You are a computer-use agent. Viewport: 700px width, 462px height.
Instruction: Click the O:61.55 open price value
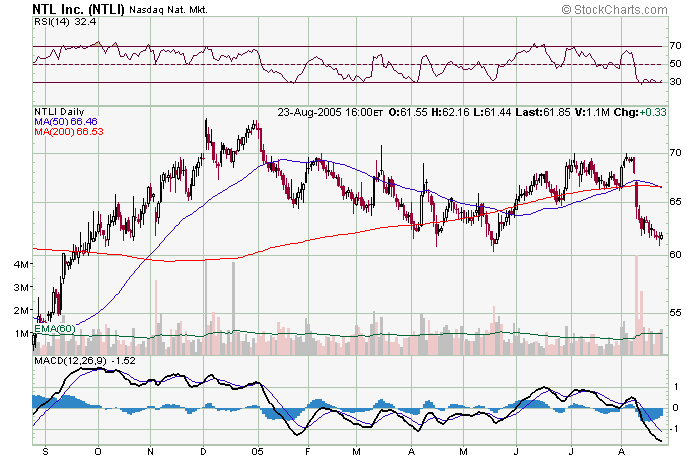coord(408,112)
